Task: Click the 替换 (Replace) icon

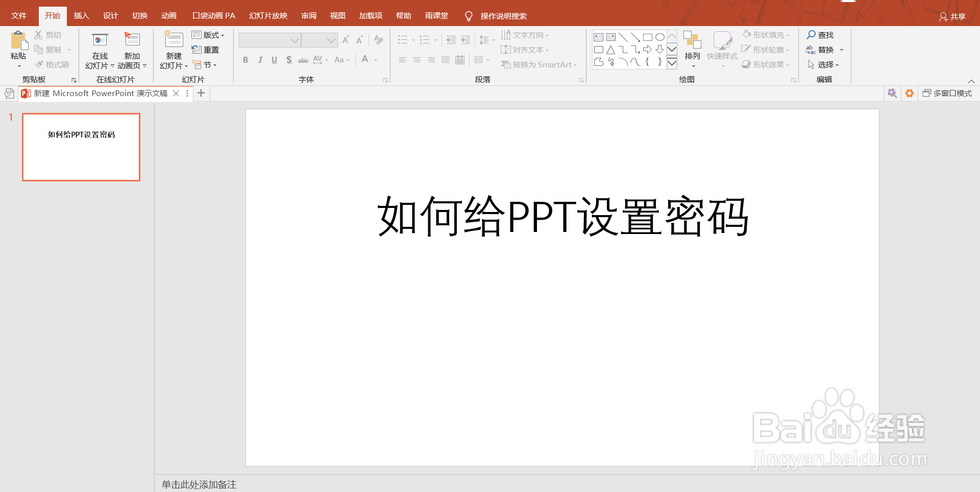Action: (x=824, y=50)
